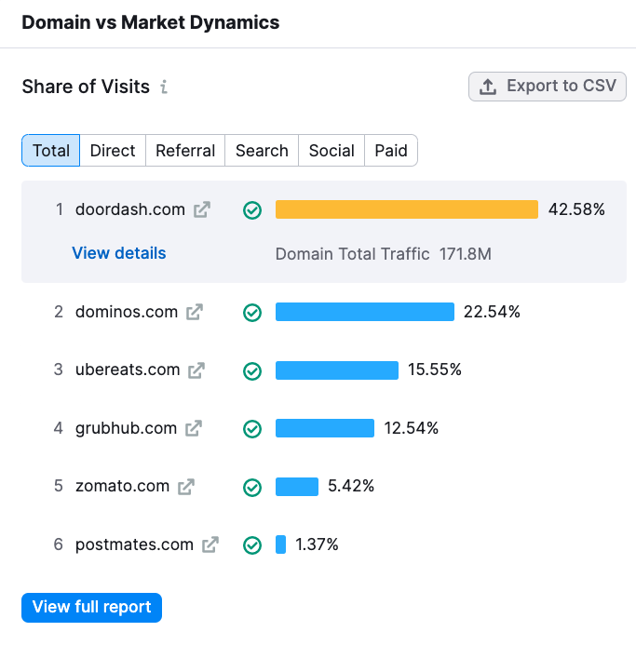Select the Social tab

click(332, 151)
